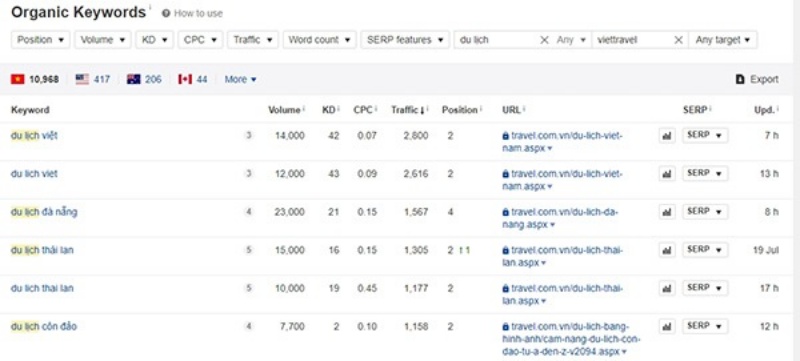800x361 pixels.
Task: Select the Canada flag 44 results
Action: click(x=192, y=79)
